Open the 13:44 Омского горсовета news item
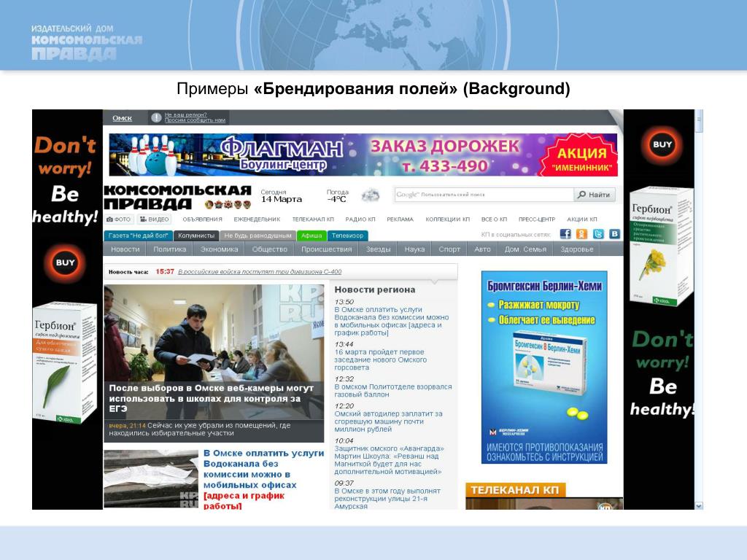 380,359
